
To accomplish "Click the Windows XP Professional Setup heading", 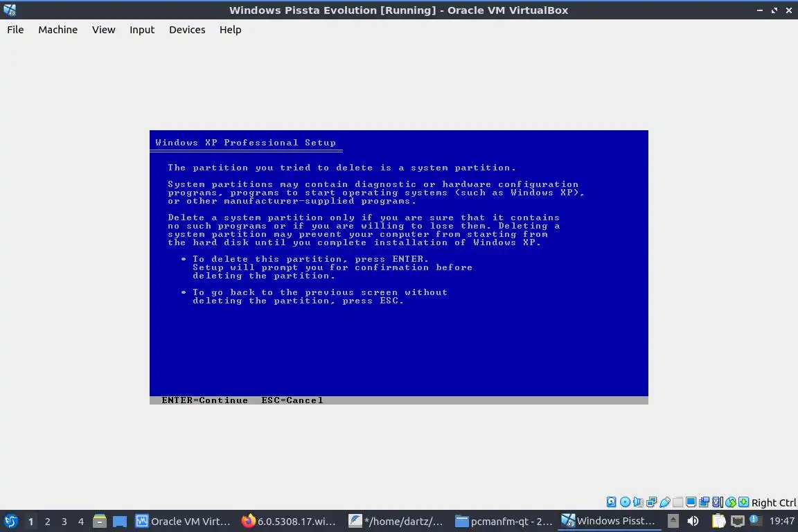I will point(245,143).
